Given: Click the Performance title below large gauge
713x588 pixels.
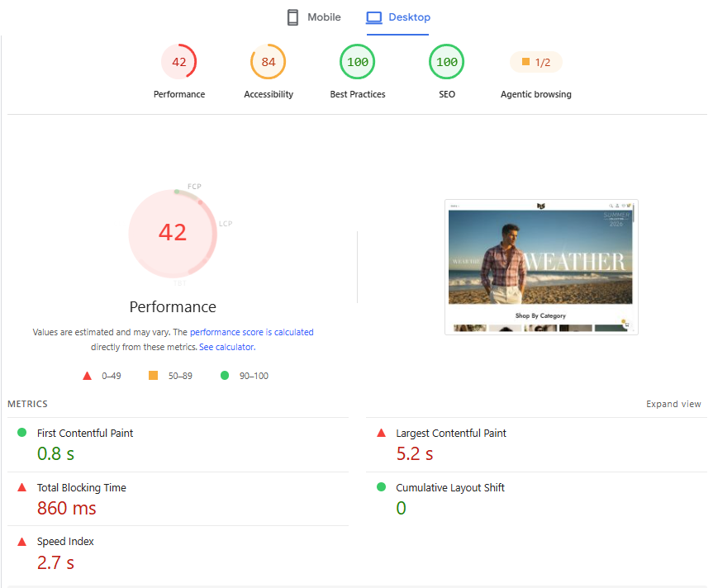Looking at the screenshot, I should 173,307.
